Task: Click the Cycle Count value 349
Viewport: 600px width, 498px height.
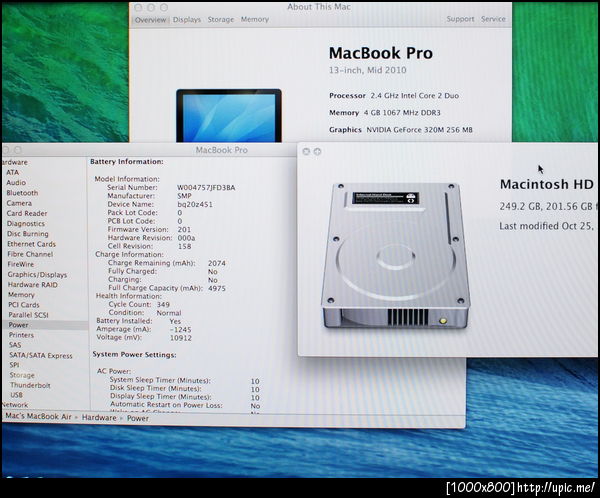Action: click(163, 305)
